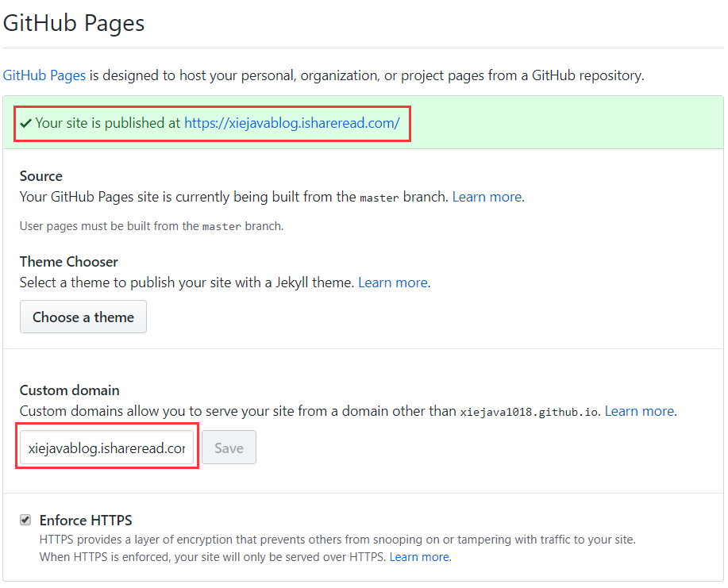Open the published site URL link
This screenshot has width=728, height=588.
(x=291, y=123)
